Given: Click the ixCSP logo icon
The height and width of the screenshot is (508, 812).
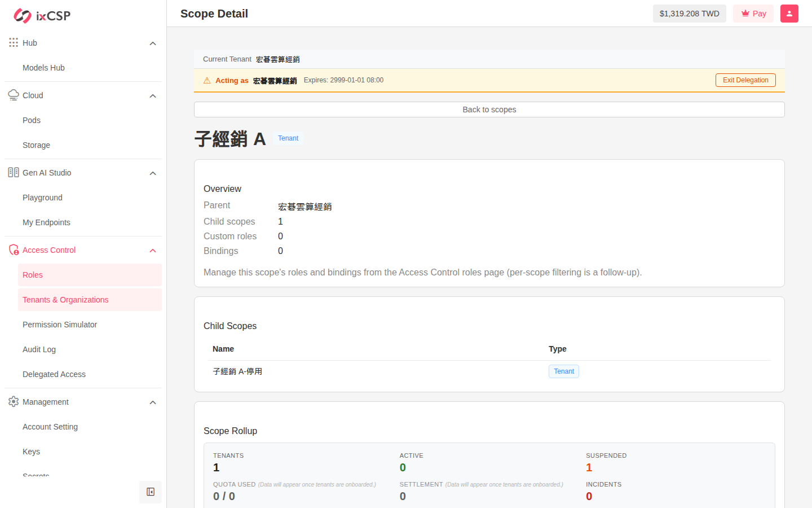Looking at the screenshot, I should click(23, 16).
